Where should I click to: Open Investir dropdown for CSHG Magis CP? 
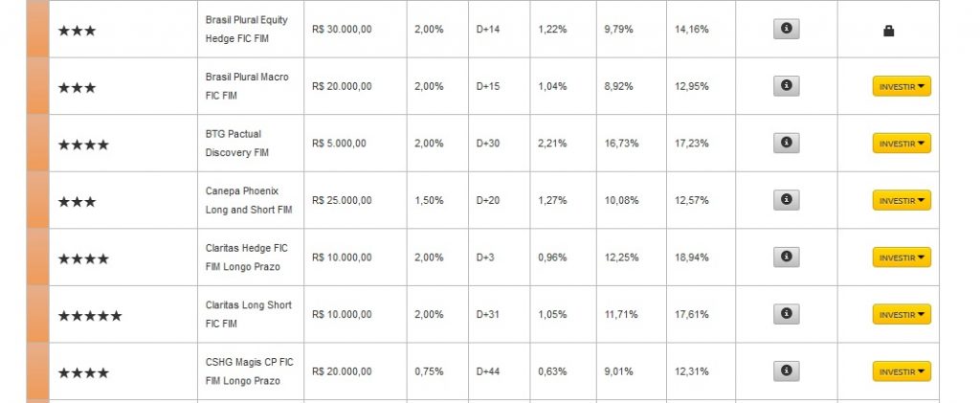[902, 371]
